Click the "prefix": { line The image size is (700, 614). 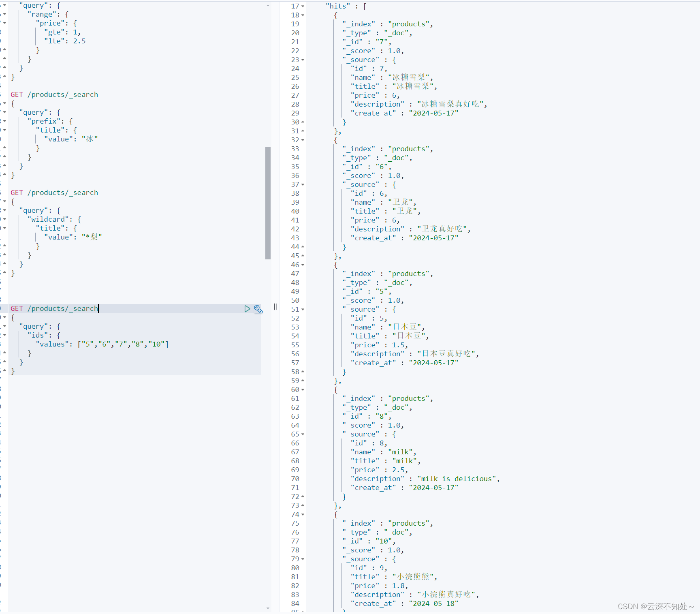[x=50, y=122]
